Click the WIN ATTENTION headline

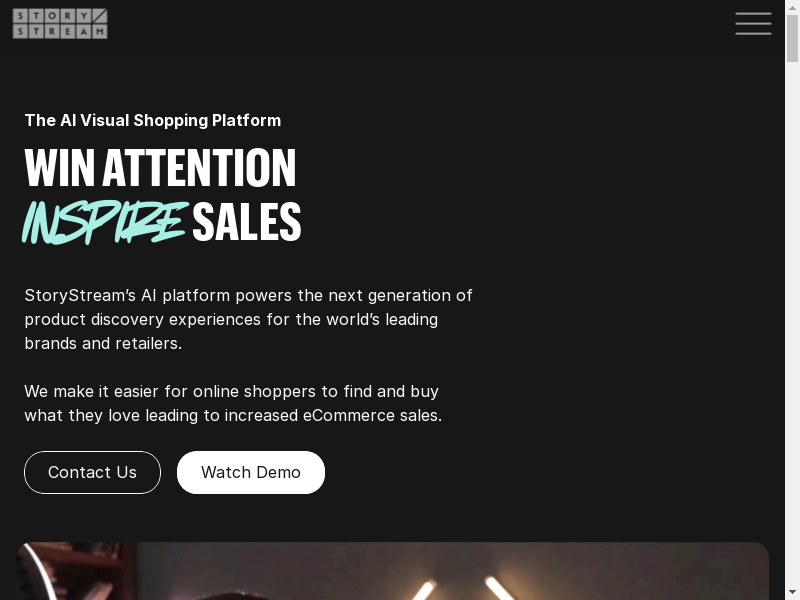tap(160, 168)
